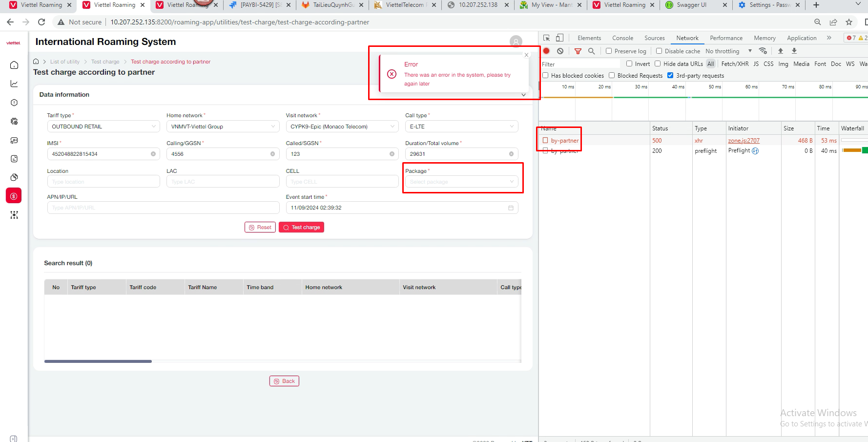The height and width of the screenshot is (442, 868).
Task: Open the calendar icon in Event start time
Action: (x=511, y=208)
